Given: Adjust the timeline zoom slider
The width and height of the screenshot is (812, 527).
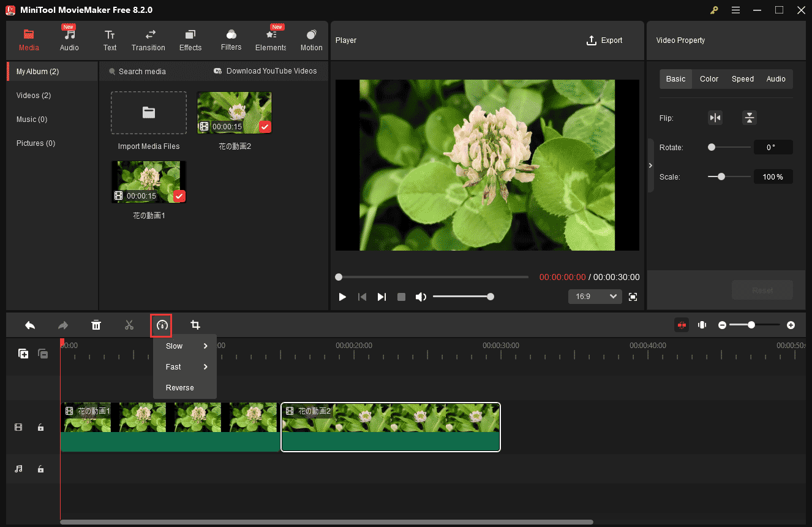Looking at the screenshot, I should coord(755,325).
